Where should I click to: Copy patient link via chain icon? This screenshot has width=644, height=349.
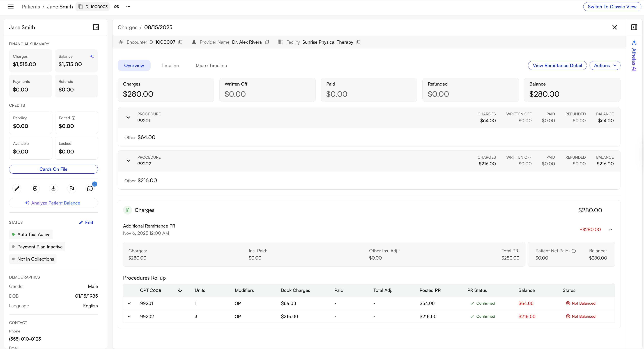click(116, 7)
